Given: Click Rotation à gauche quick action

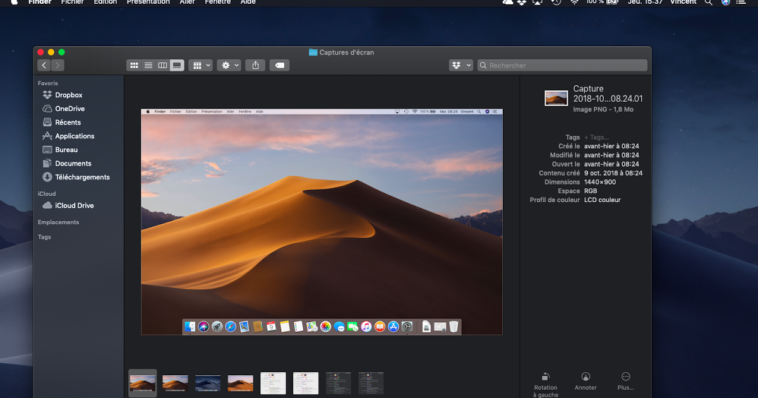Looking at the screenshot, I should (545, 385).
